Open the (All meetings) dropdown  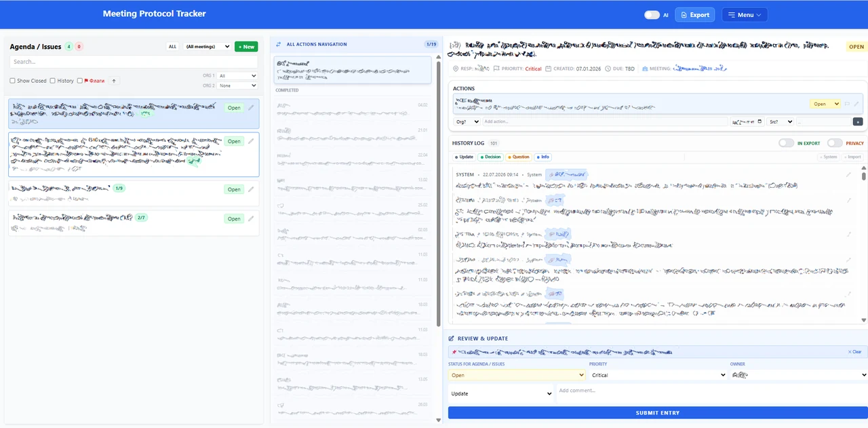point(207,46)
